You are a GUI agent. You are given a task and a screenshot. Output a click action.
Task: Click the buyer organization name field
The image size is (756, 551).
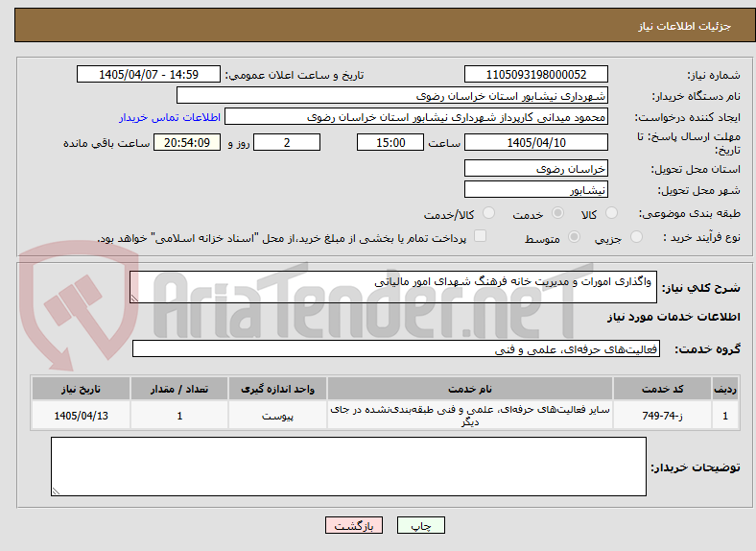[392, 96]
